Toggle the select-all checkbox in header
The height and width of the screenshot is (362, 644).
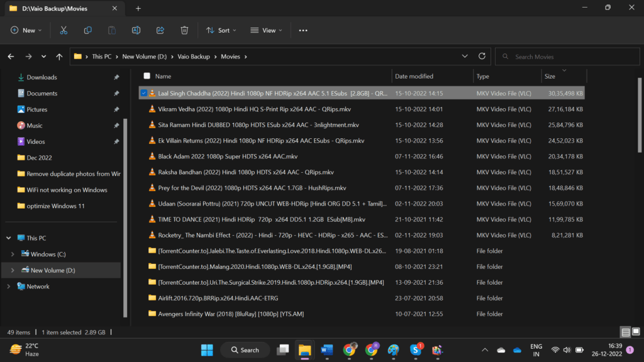(x=147, y=76)
